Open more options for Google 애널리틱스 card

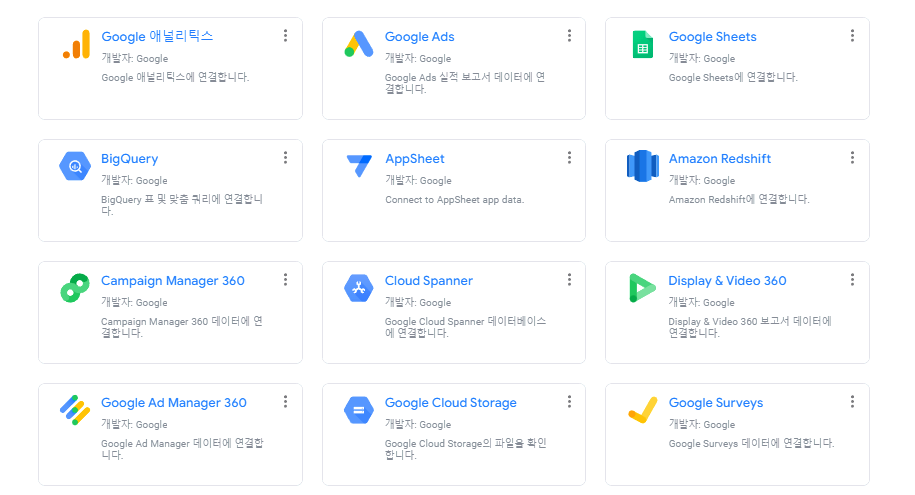[285, 36]
